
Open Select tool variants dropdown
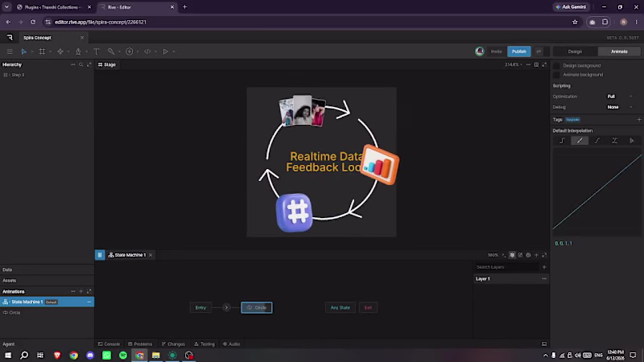pos(32,51)
